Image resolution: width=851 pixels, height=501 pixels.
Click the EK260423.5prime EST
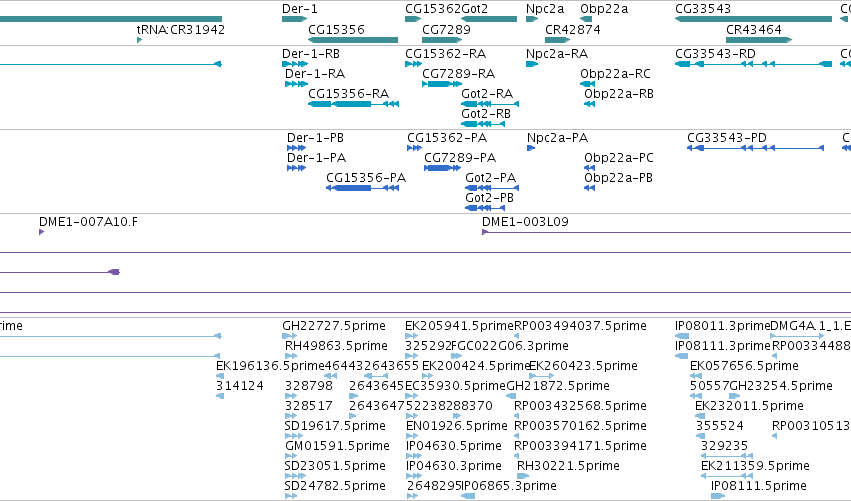pyautogui.click(x=541, y=376)
